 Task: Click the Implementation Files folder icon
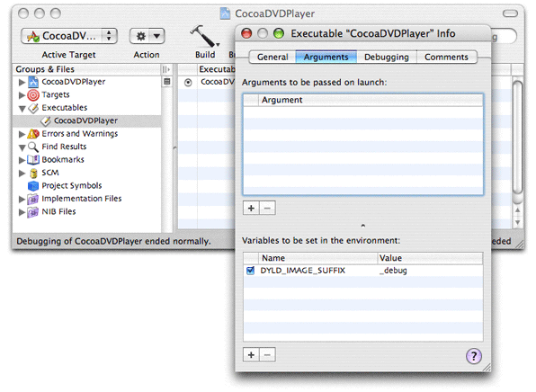tap(33, 199)
